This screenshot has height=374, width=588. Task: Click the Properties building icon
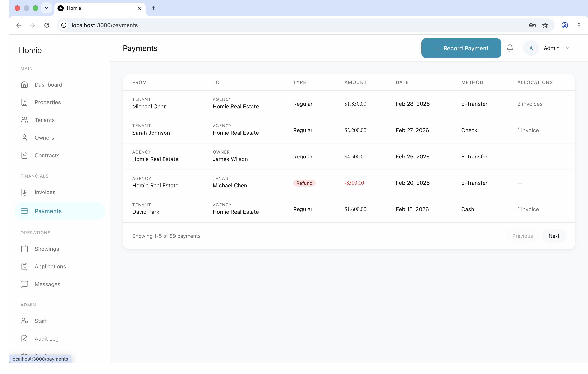[x=24, y=102]
